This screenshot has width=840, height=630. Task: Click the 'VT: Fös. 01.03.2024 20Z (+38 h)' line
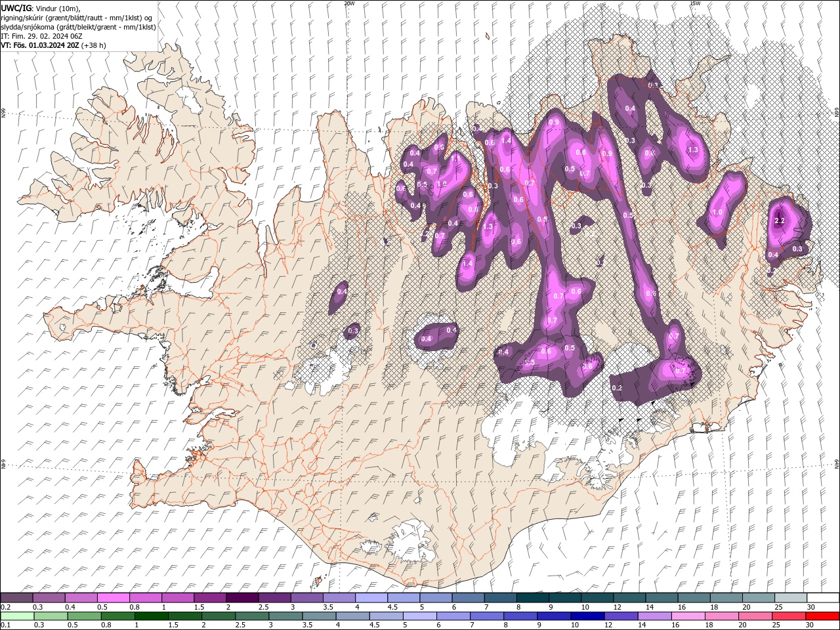53,45
